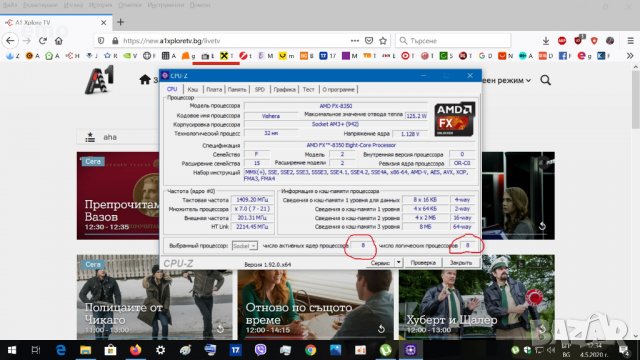Switch to CPU-Z Память tab
The image size is (640, 360).
click(237, 89)
